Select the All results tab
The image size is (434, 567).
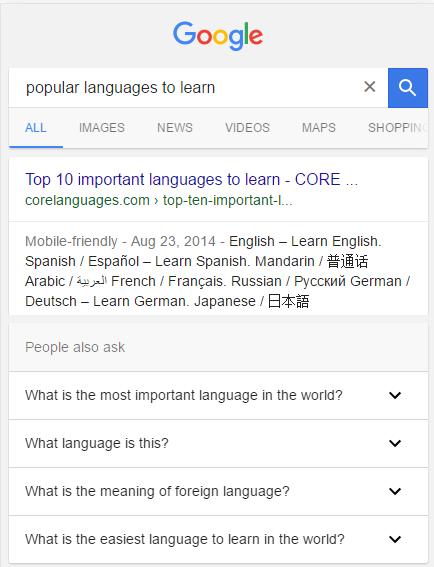36,128
